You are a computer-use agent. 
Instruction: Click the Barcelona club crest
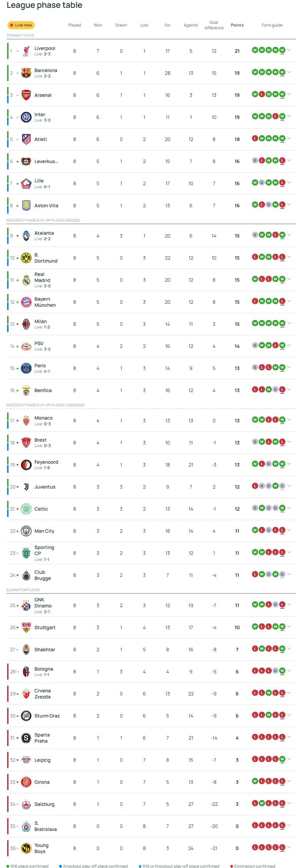click(x=26, y=73)
